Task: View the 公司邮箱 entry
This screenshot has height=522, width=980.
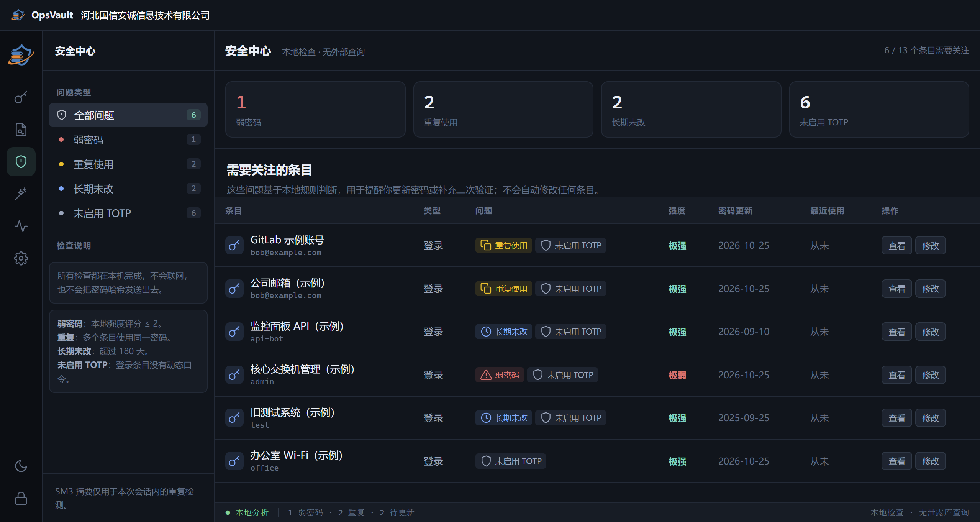Action: tap(897, 289)
